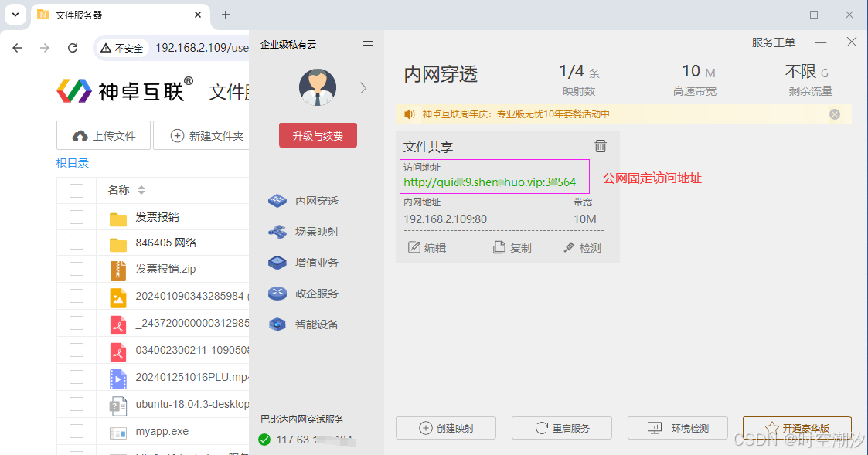Click the green connected status check icon
This screenshot has height=455, width=868.
(x=264, y=440)
